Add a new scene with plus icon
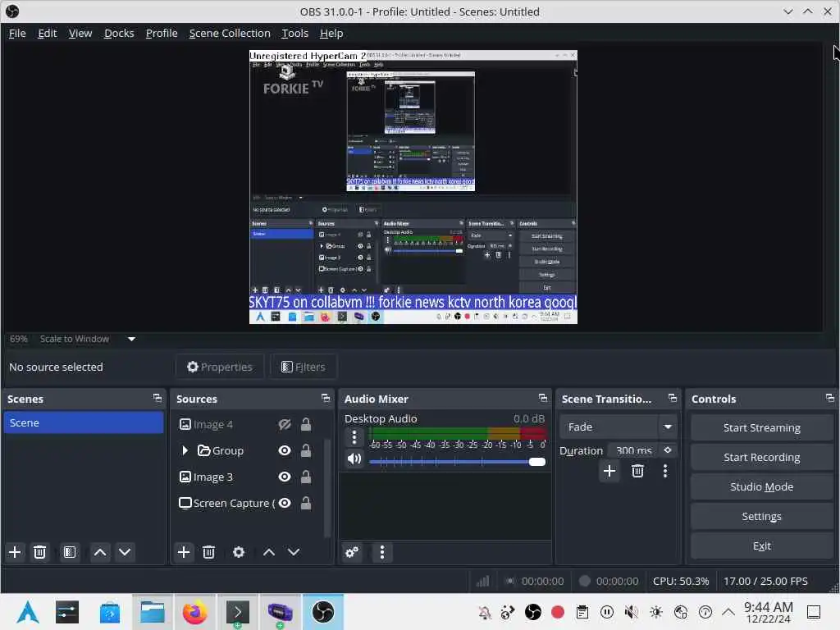Image resolution: width=840 pixels, height=630 pixels. point(15,552)
